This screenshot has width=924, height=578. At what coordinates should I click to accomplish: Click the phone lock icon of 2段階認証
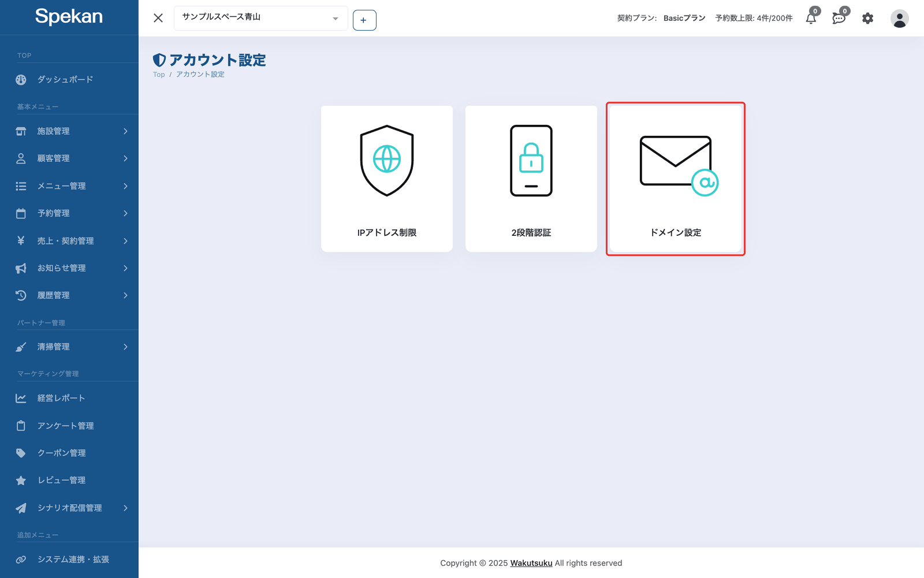[x=531, y=161]
